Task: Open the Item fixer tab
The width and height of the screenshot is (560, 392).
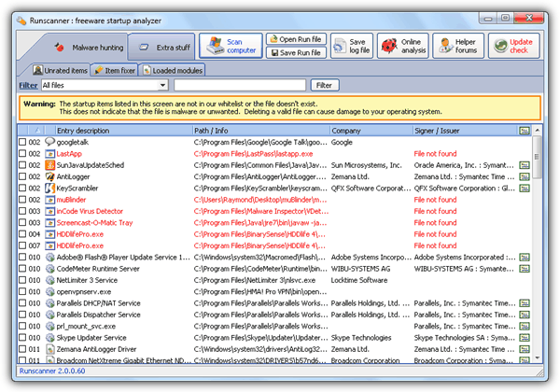Action: click(115, 70)
